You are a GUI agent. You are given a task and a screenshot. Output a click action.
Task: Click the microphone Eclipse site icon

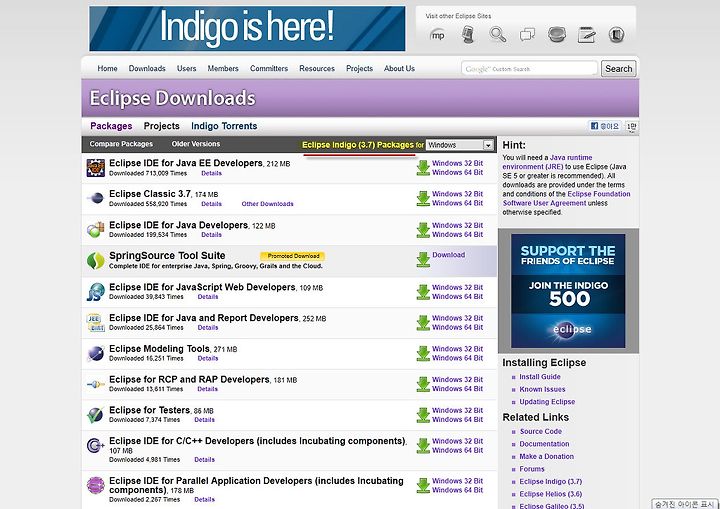pos(468,35)
